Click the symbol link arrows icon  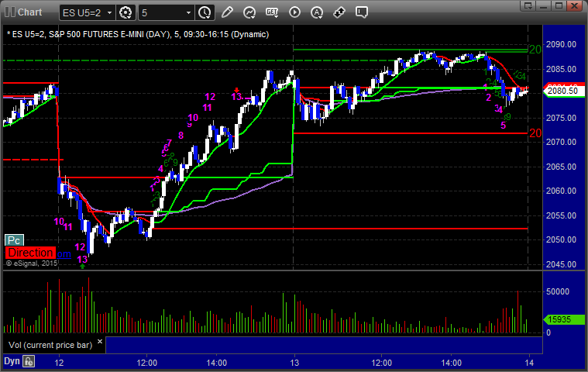pyautogui.click(x=339, y=12)
